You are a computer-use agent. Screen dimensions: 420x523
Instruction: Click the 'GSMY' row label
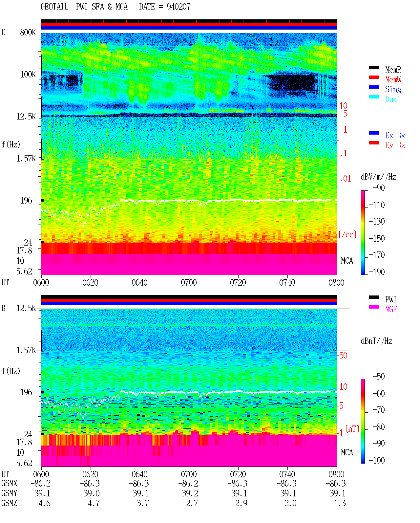click(x=9, y=493)
